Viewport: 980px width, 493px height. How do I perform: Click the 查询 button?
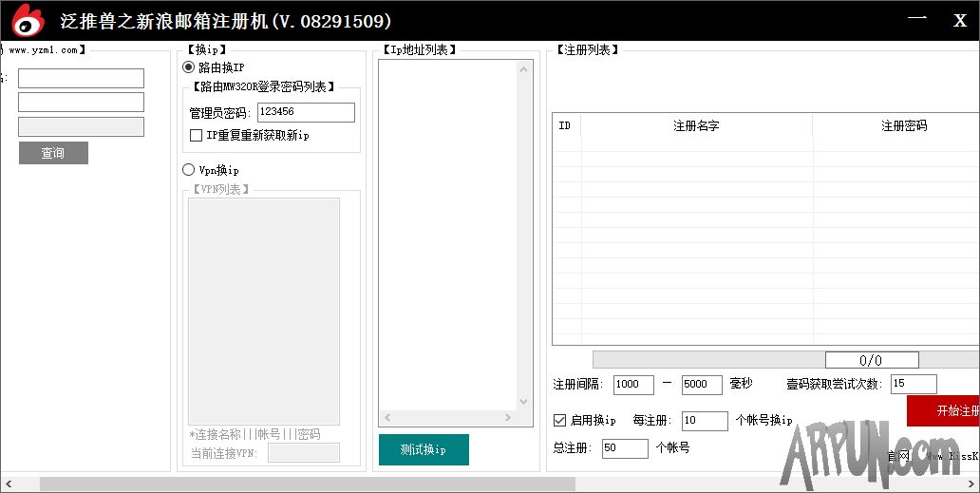[53, 153]
